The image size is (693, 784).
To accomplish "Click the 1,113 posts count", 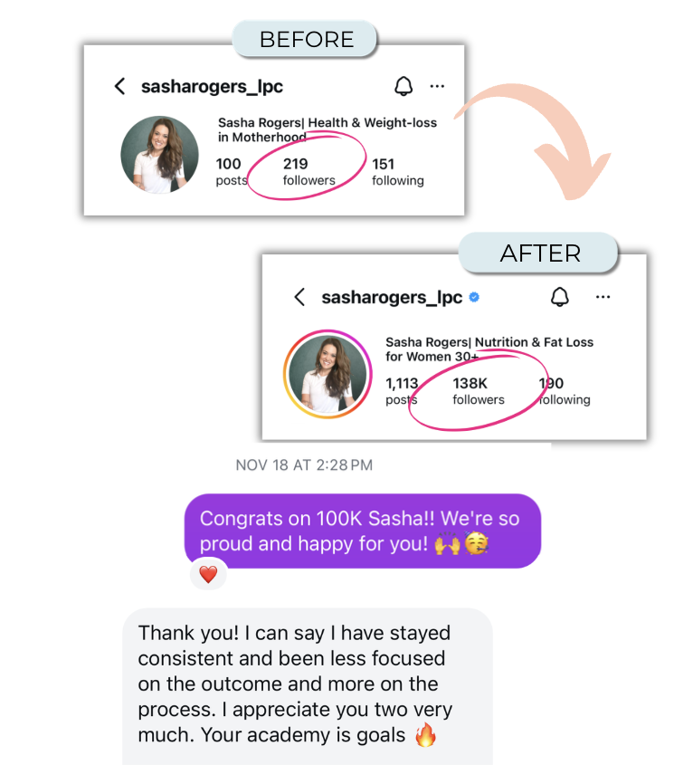I will [x=402, y=391].
